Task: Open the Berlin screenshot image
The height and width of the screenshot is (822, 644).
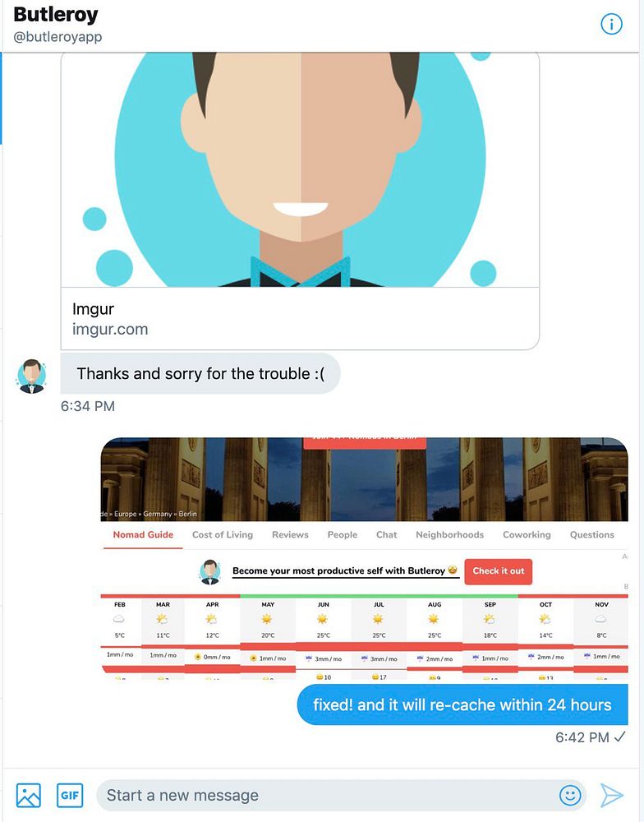Action: pos(364,559)
